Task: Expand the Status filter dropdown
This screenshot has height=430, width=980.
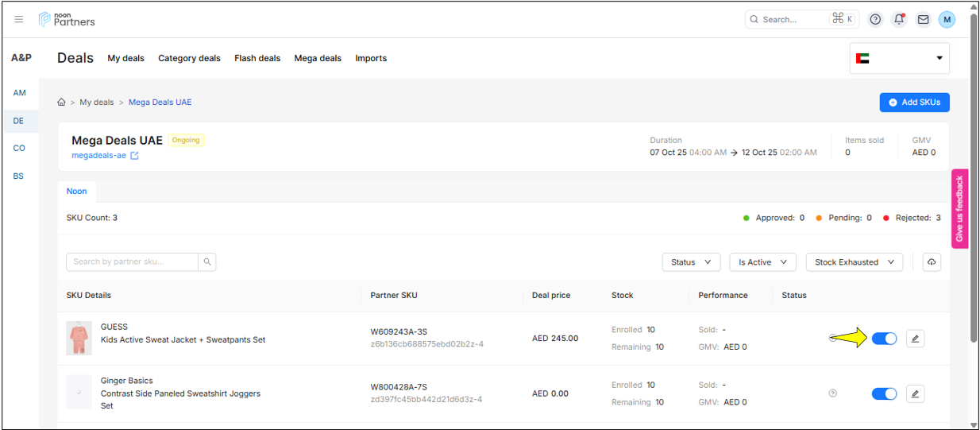Action: click(691, 262)
